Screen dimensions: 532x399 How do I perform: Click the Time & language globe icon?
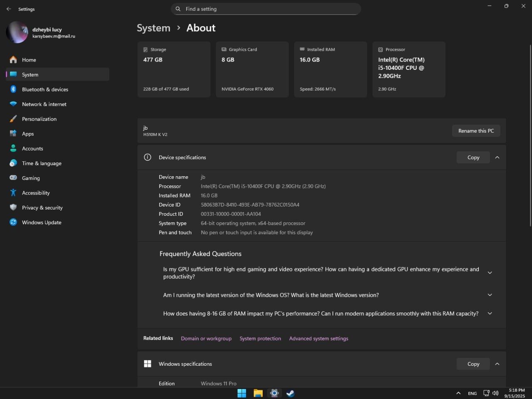point(13,163)
